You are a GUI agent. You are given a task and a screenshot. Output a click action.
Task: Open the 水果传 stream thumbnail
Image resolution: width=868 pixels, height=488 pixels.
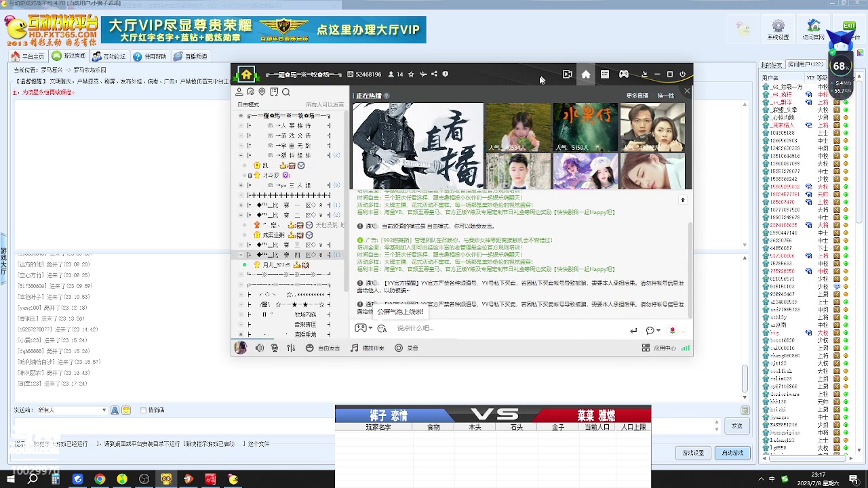coord(585,127)
